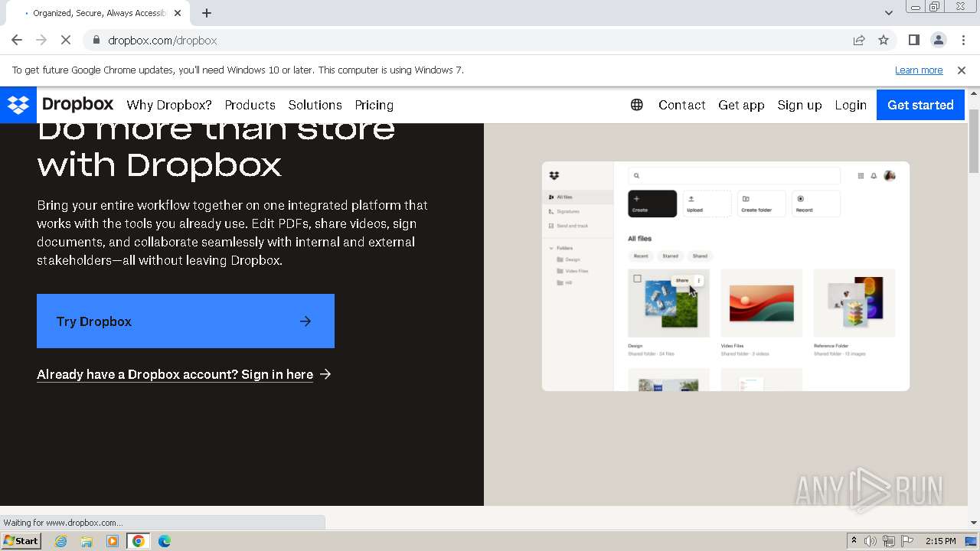
Task: Click the Dropbox UI preview image
Action: (726, 276)
